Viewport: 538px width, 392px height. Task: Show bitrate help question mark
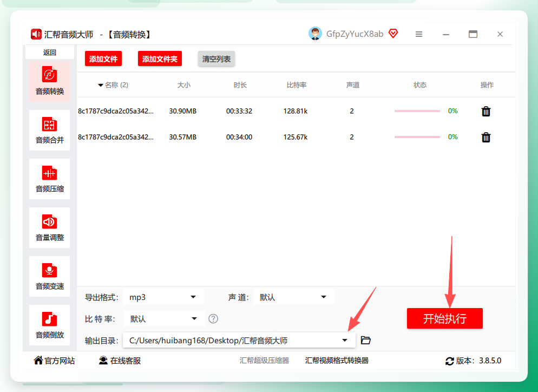[213, 319]
